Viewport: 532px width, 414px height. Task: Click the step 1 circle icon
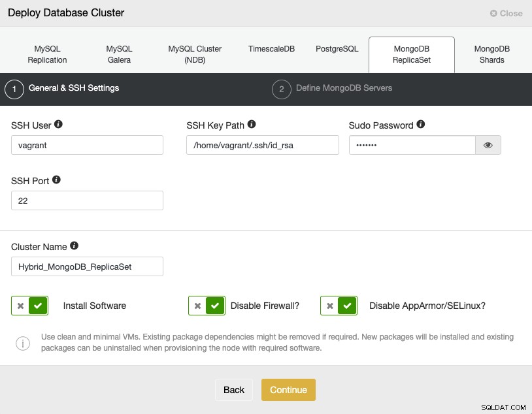[x=14, y=89]
